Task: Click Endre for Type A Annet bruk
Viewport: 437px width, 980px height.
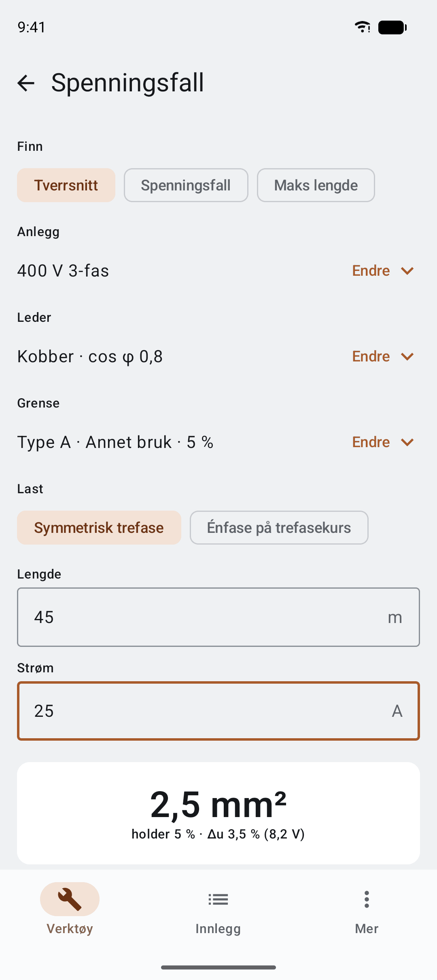Action: [x=371, y=442]
